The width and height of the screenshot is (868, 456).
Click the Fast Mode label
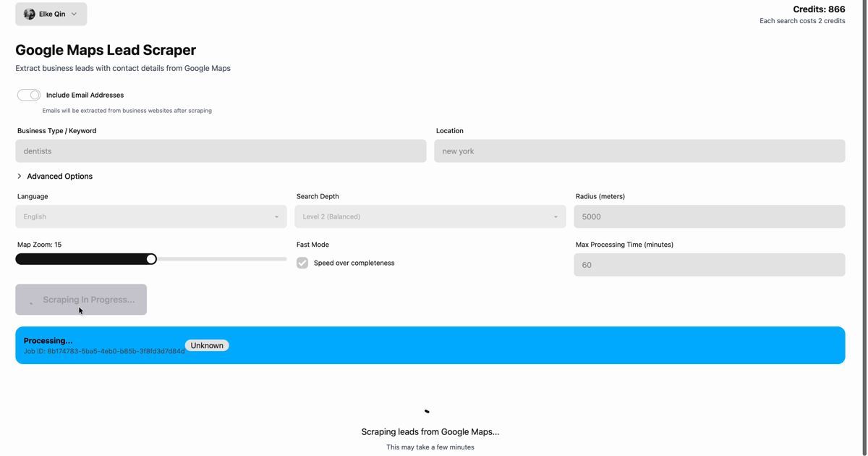(312, 245)
